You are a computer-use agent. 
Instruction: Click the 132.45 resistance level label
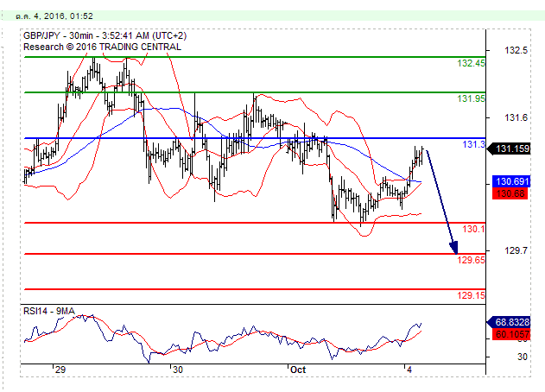pyautogui.click(x=471, y=63)
